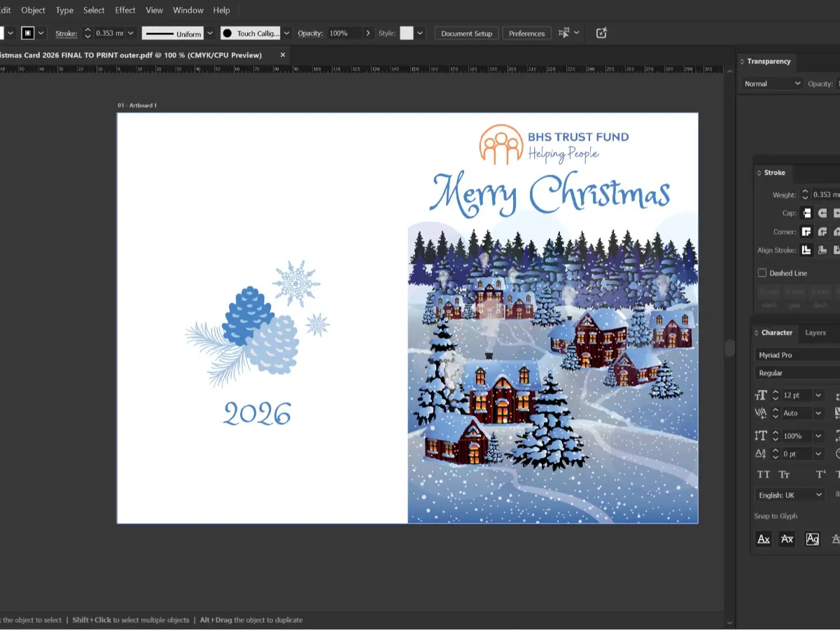Open the font size 12 pt dropdown
Image resolution: width=840 pixels, height=630 pixels.
[818, 395]
